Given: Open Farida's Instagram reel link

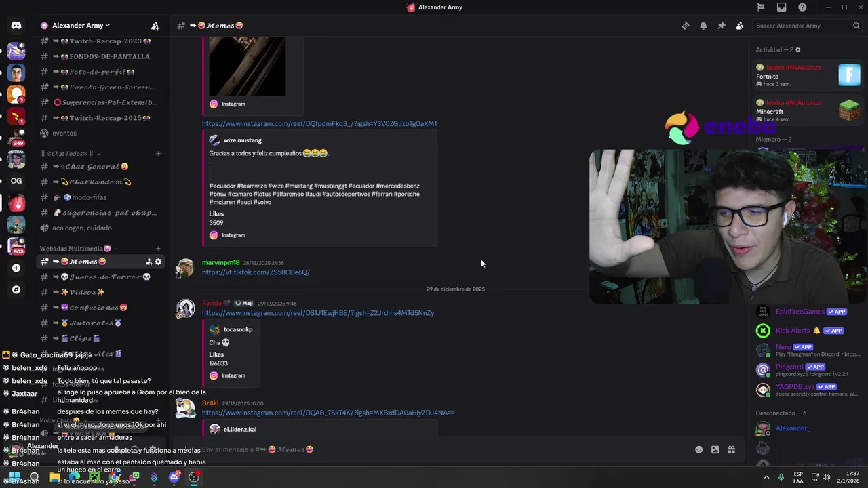Looking at the screenshot, I should click(x=318, y=313).
